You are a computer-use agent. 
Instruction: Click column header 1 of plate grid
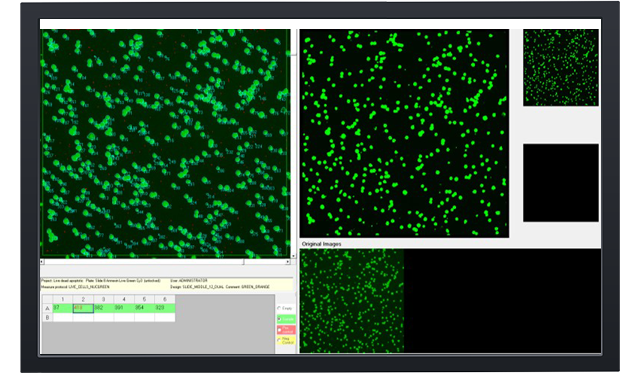(62, 299)
